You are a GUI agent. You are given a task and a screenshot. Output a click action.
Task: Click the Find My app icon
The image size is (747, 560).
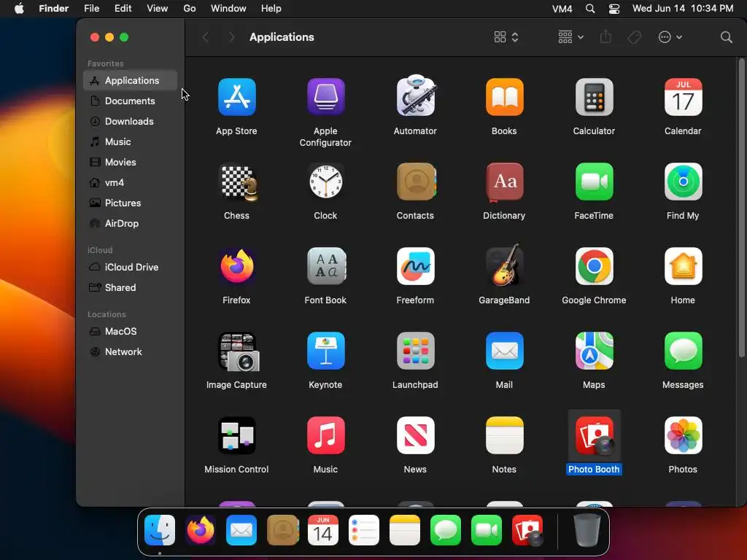pyautogui.click(x=683, y=182)
